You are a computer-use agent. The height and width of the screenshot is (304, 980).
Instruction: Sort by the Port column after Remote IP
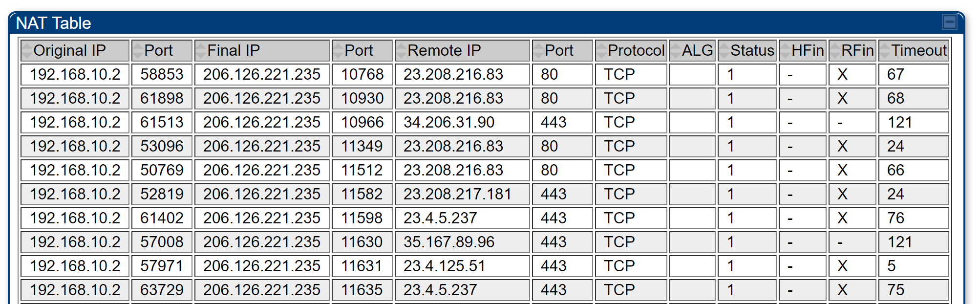559,50
